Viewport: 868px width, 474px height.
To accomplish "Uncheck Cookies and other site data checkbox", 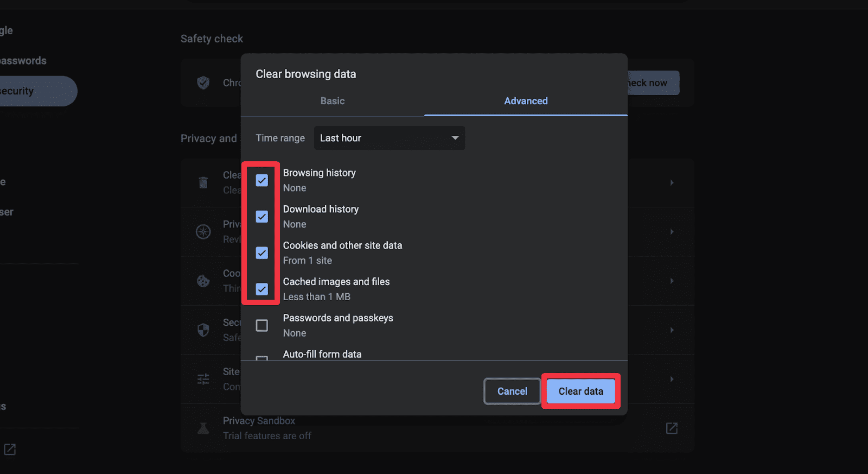I will tap(262, 253).
